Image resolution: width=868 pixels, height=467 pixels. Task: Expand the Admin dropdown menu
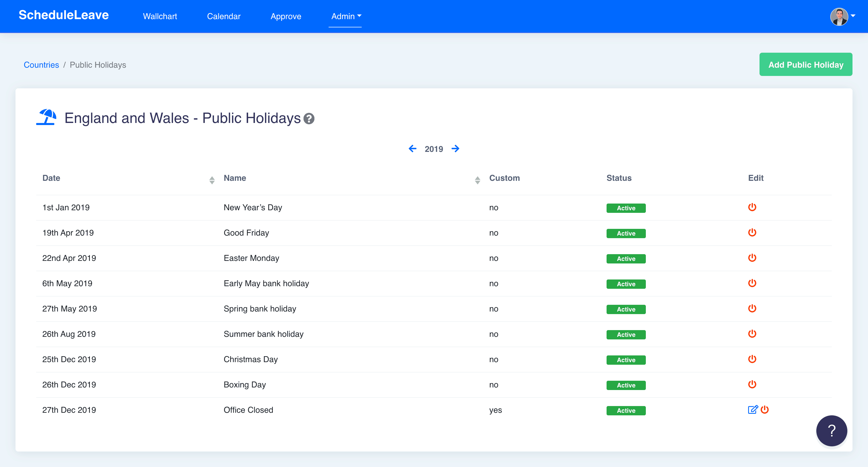click(x=346, y=16)
